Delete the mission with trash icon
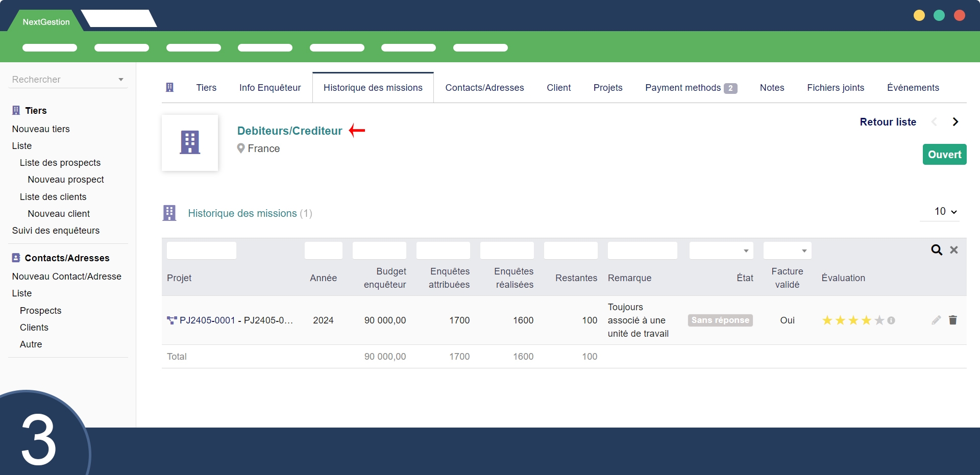This screenshot has height=475, width=980. [x=952, y=320]
